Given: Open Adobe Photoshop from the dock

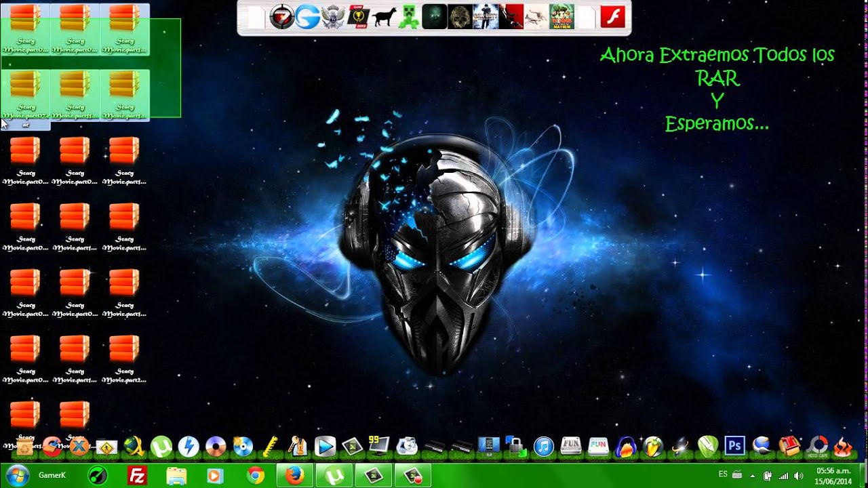Looking at the screenshot, I should [x=734, y=446].
